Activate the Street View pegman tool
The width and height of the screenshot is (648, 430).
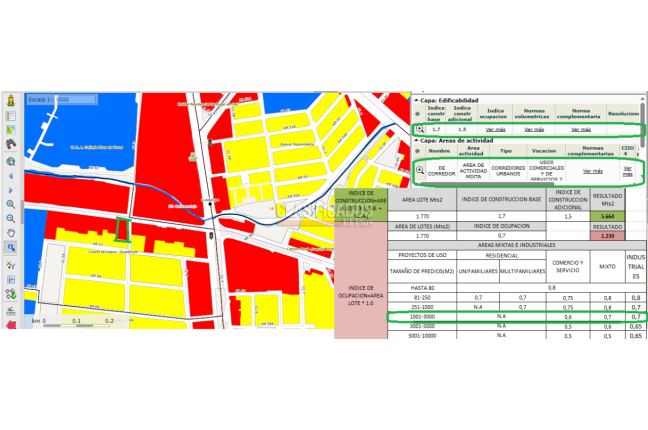tap(11, 100)
